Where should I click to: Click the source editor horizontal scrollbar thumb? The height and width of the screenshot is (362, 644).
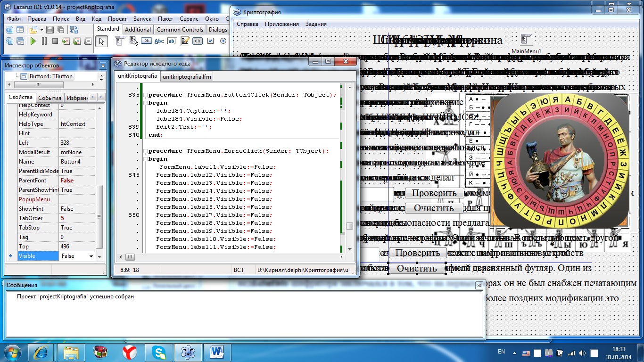pyautogui.click(x=130, y=257)
